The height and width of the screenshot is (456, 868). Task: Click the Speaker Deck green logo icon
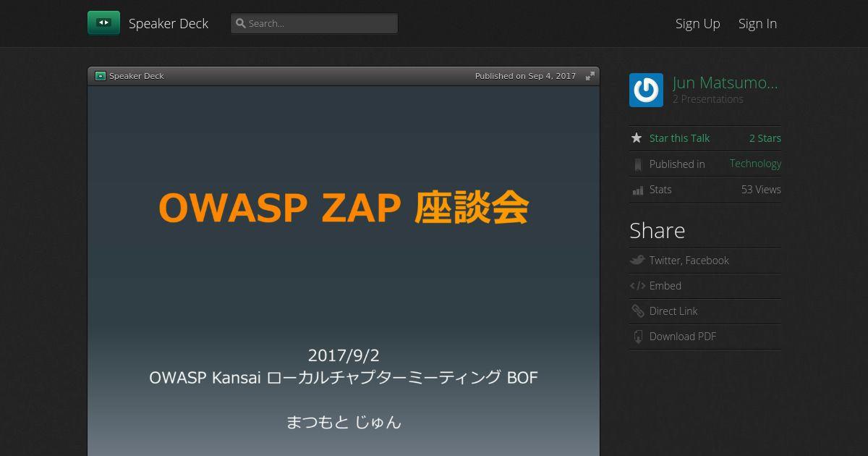(103, 23)
